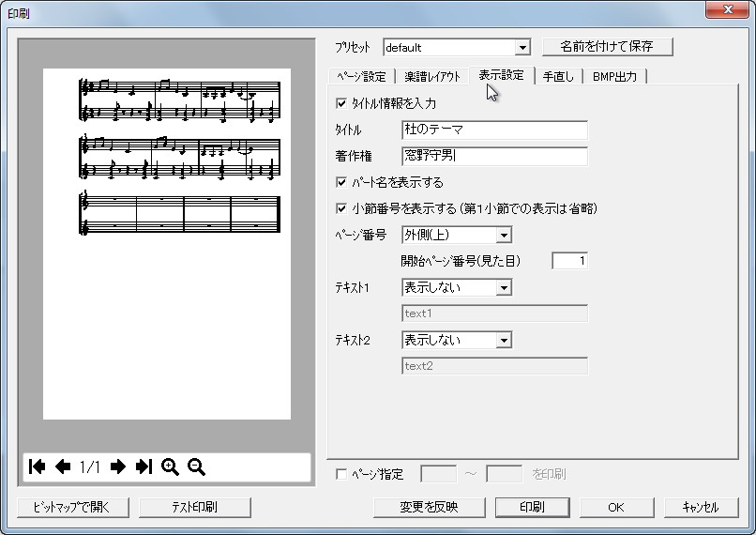Click 開始ページ番号 number field
Viewport: 756px width, 535px height.
pyautogui.click(x=570, y=261)
